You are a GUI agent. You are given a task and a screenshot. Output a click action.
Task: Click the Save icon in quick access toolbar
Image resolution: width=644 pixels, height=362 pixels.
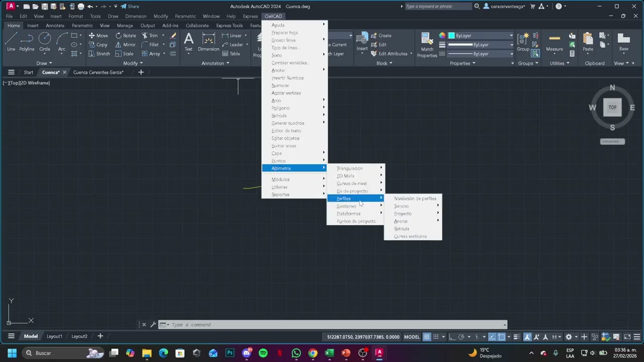(x=45, y=7)
